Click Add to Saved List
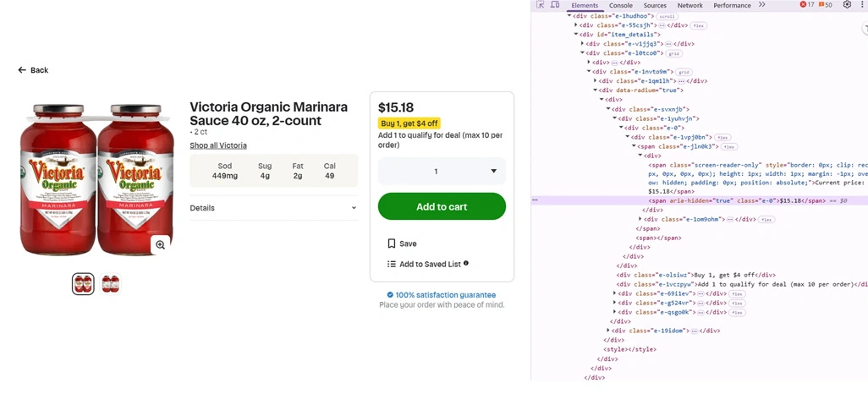 point(430,264)
